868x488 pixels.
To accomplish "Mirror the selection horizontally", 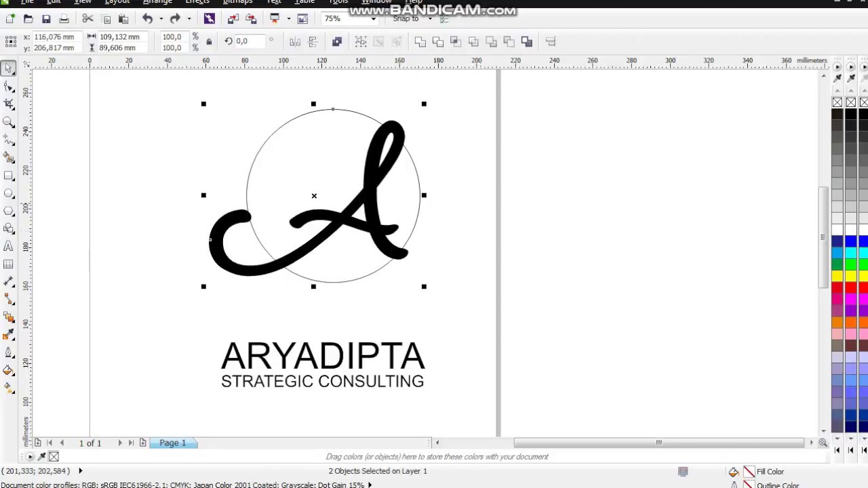I will click(x=295, y=42).
